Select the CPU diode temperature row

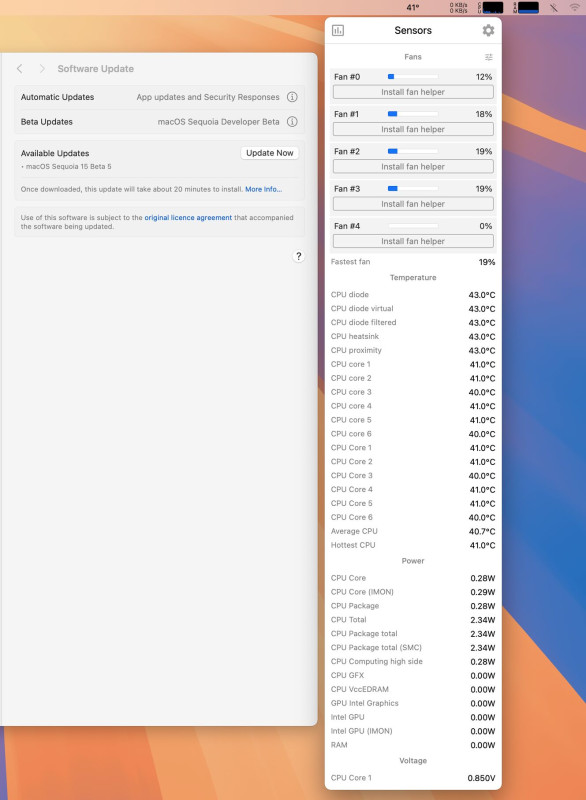coord(413,294)
